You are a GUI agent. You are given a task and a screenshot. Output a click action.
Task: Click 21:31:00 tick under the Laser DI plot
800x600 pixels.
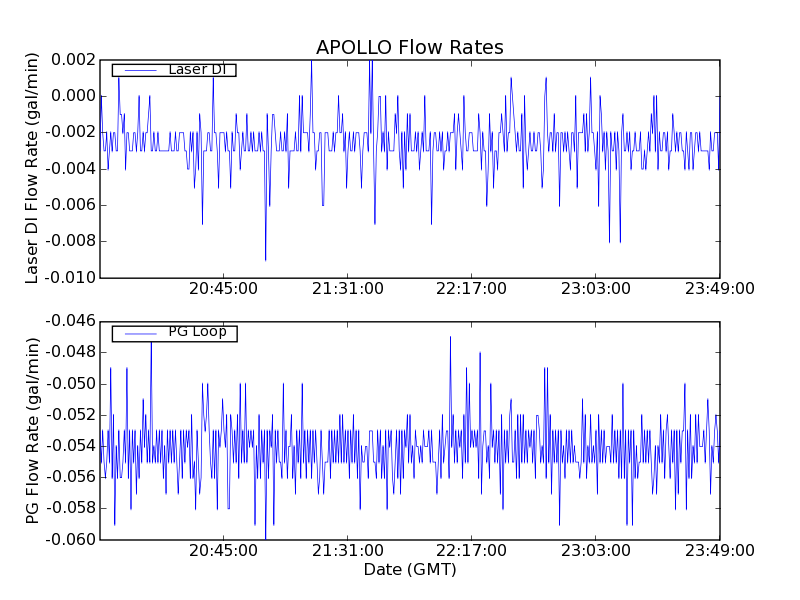(x=347, y=289)
